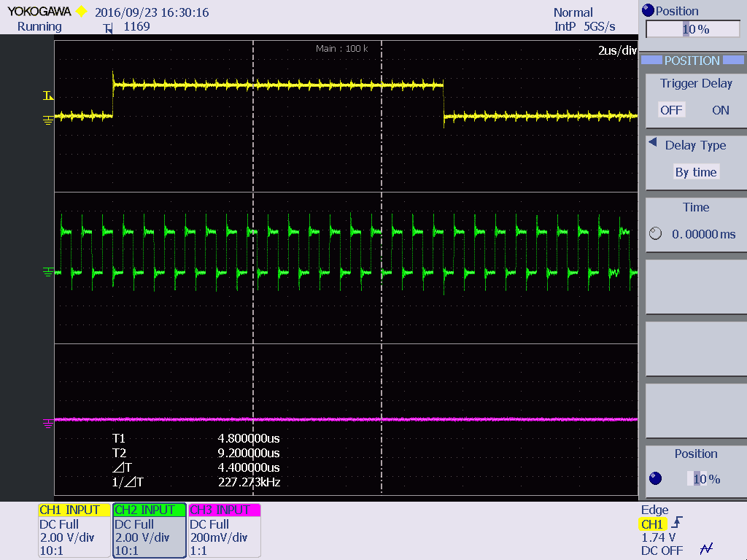Open the POSITION menu header

tap(692, 61)
